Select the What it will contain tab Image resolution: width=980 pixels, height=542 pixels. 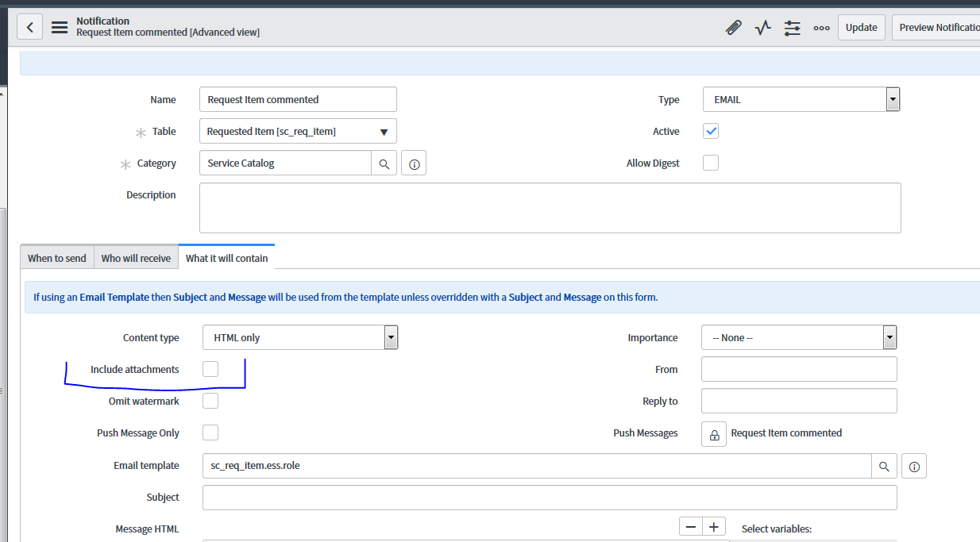click(226, 258)
